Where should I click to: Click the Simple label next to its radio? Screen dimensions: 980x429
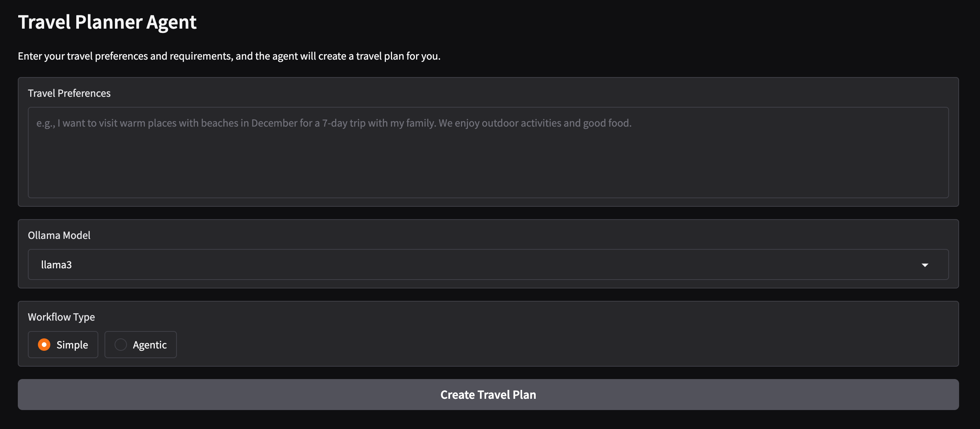(x=72, y=344)
